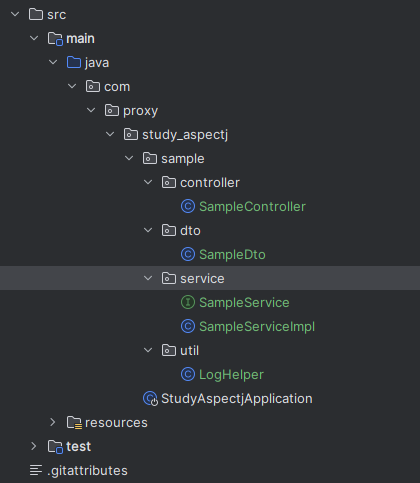The height and width of the screenshot is (483, 420).
Task: Select the proxy package name
Action: (140, 111)
